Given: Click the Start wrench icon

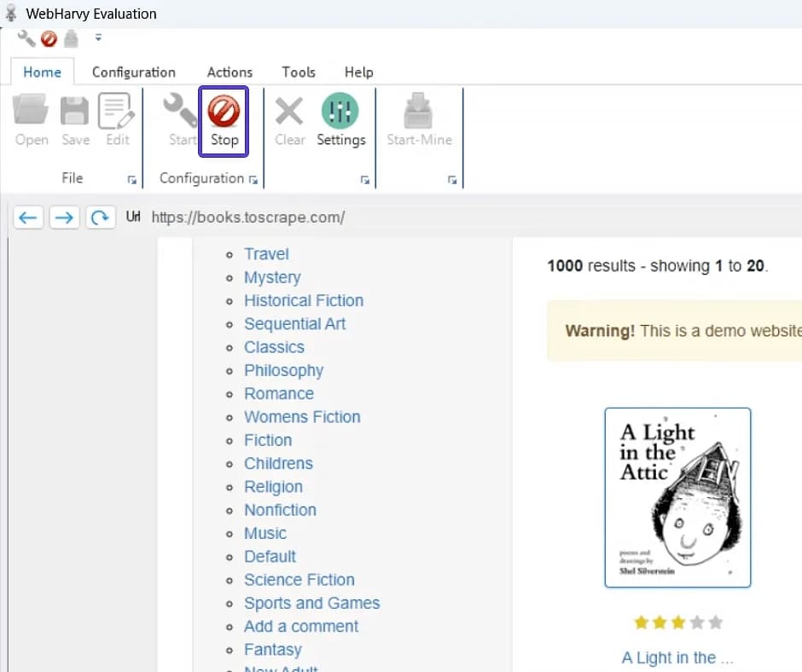Looking at the screenshot, I should [181, 113].
